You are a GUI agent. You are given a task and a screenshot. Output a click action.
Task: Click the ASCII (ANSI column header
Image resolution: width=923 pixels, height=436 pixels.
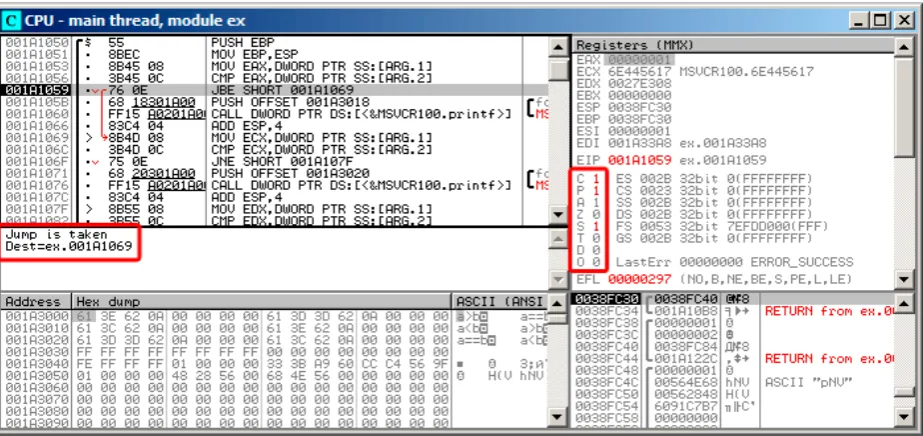tap(500, 302)
